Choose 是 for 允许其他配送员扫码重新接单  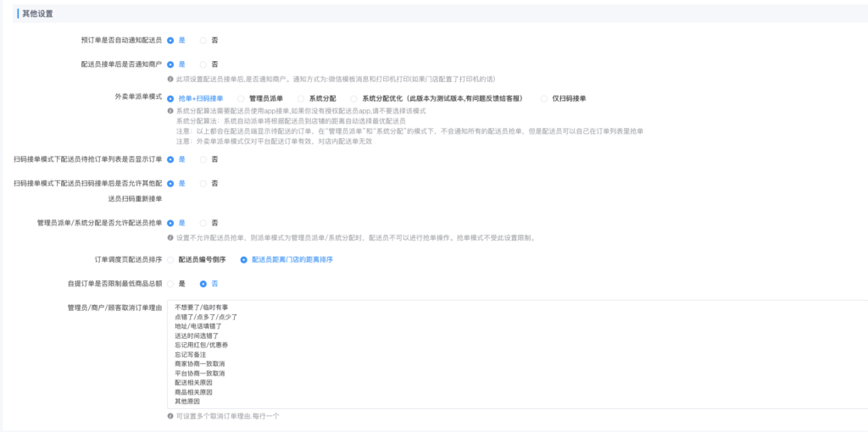[x=170, y=183]
